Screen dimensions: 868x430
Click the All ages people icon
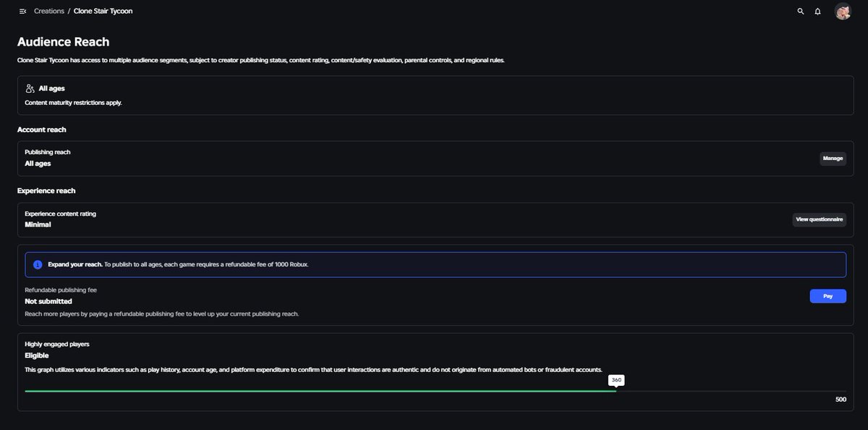click(x=30, y=88)
